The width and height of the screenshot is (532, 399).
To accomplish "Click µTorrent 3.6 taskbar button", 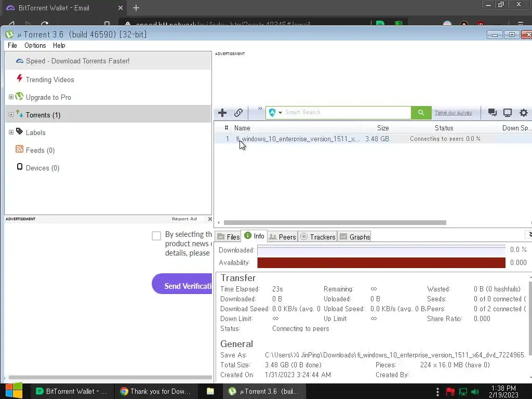I will pyautogui.click(x=264, y=391).
